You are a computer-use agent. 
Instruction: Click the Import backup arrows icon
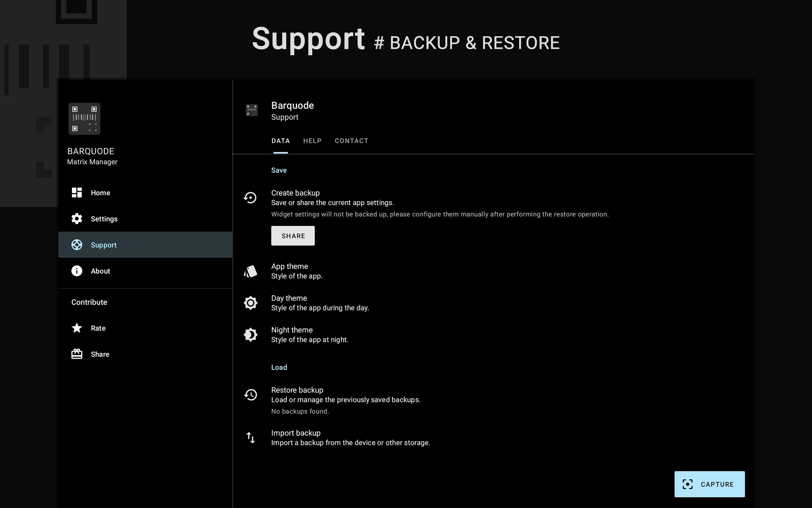250,438
